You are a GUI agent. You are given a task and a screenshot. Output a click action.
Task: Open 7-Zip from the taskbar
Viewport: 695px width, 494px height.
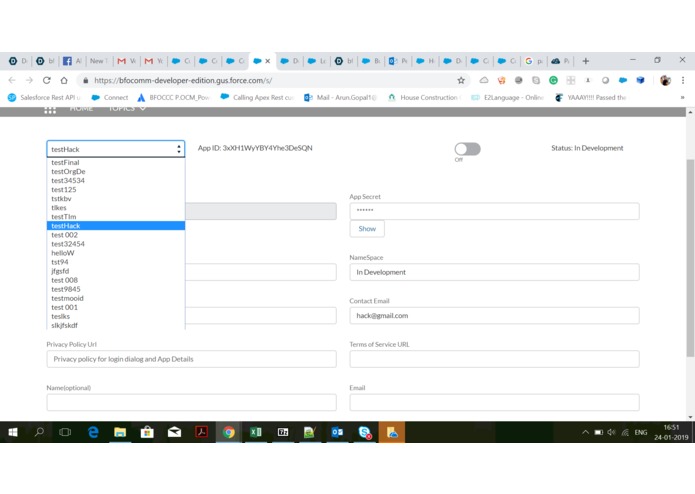coord(283,432)
